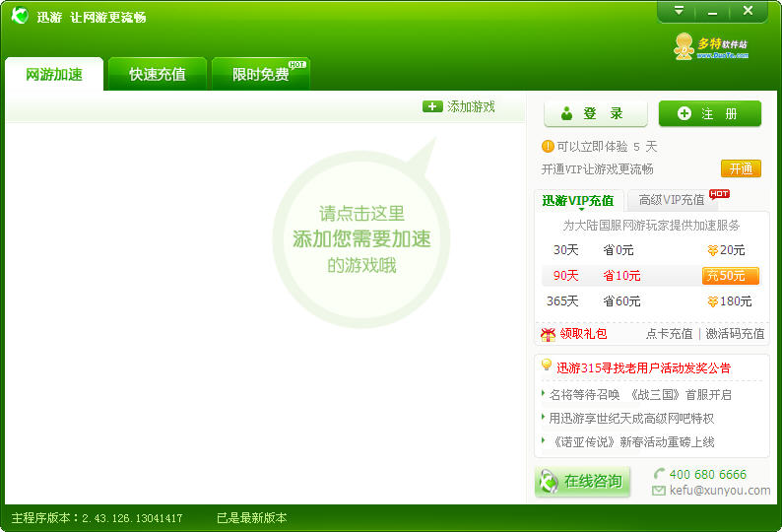The width and height of the screenshot is (782, 532).
Task: Click the 90天 省10元 row text
Action: (597, 276)
